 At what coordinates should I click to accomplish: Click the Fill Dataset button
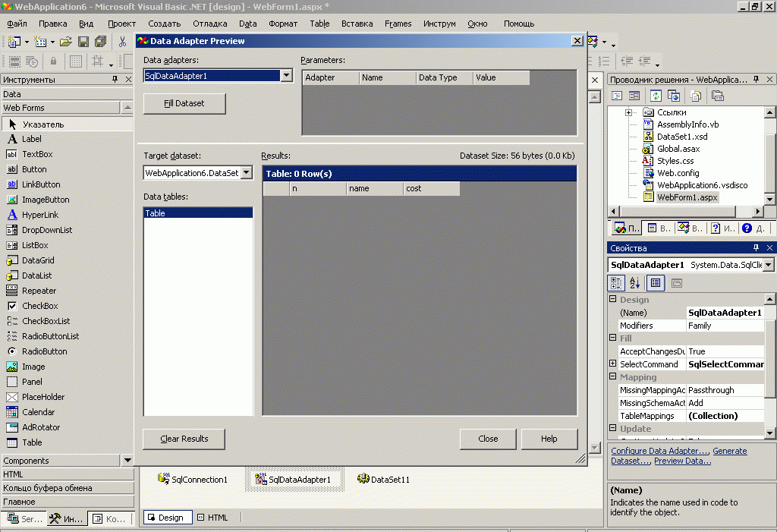184,104
